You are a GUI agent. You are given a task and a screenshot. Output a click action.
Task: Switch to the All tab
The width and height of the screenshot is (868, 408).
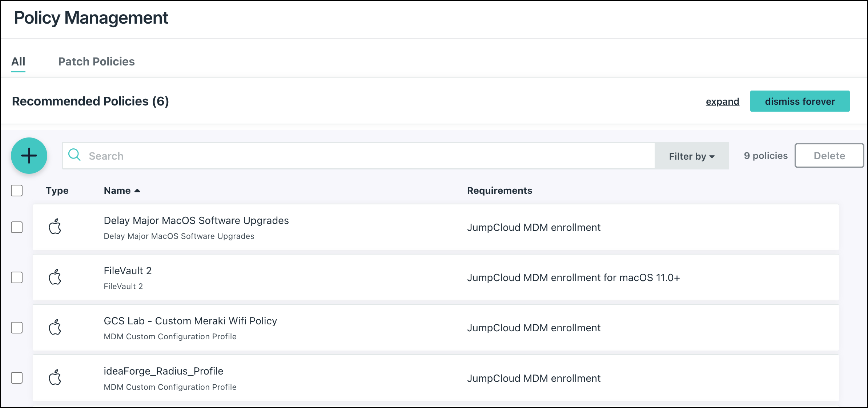[18, 61]
